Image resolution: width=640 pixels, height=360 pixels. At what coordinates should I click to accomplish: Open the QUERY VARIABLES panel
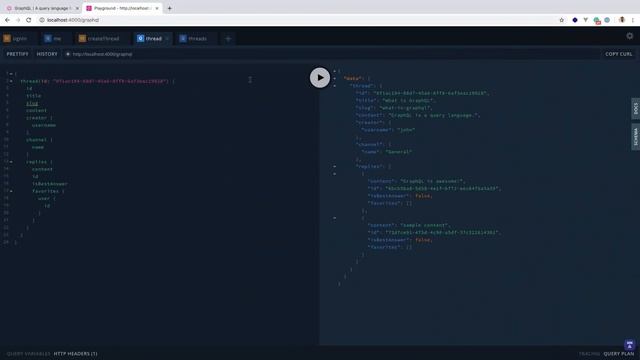28,353
